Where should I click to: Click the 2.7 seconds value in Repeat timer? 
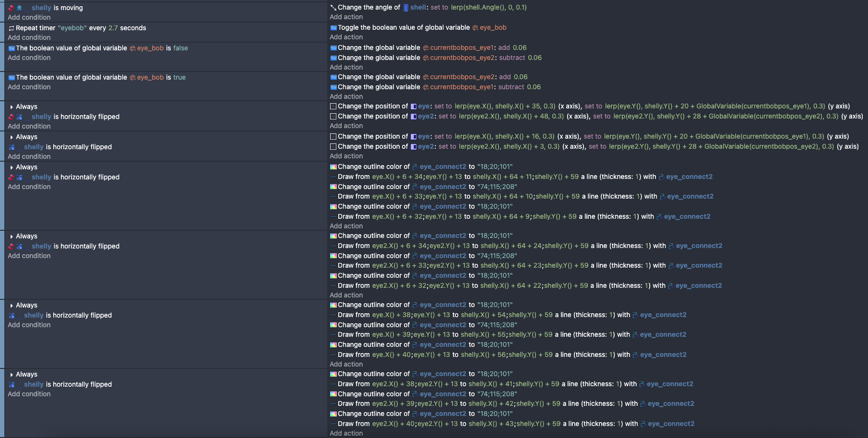coord(113,28)
